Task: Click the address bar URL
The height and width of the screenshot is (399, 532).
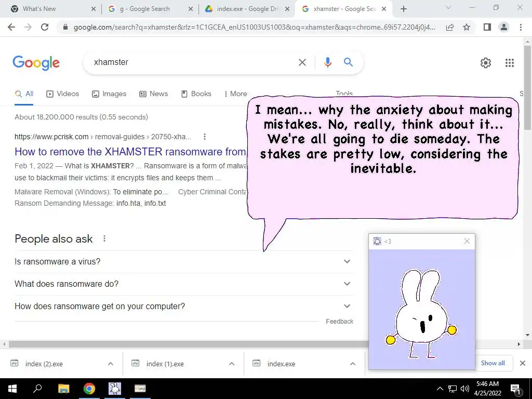Action: click(254, 27)
